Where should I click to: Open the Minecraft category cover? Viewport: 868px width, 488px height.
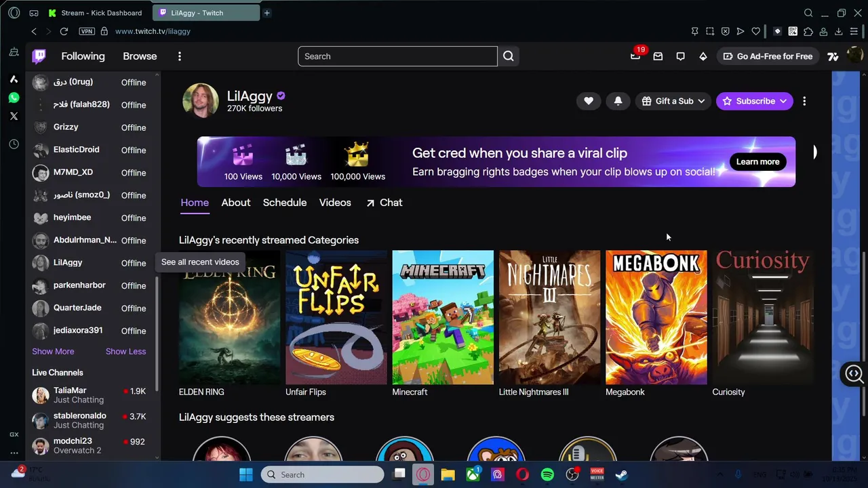pos(443,317)
